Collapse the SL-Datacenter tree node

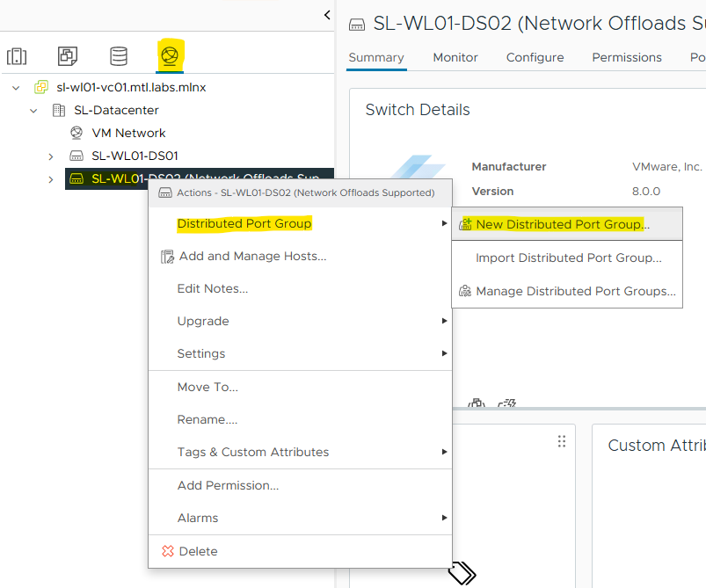click(x=33, y=111)
